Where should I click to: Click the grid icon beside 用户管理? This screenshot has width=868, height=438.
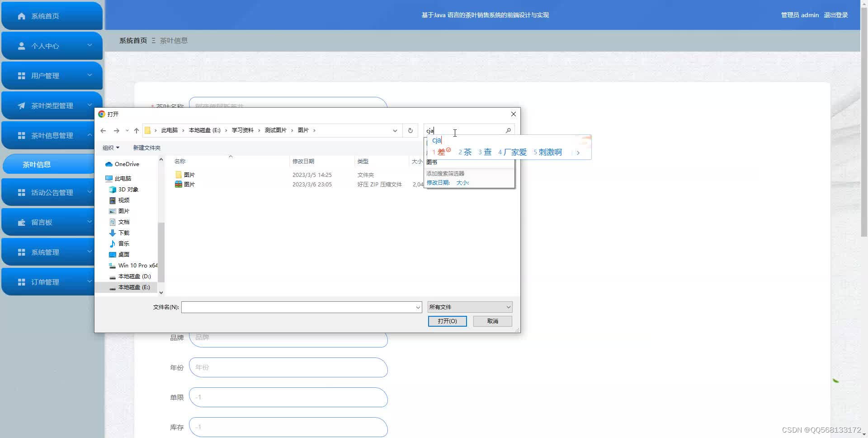21,76
